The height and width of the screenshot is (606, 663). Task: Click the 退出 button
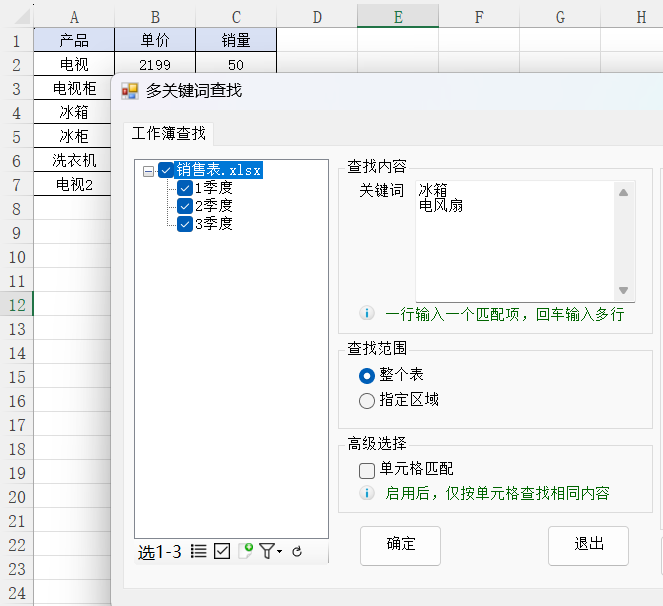(x=588, y=545)
